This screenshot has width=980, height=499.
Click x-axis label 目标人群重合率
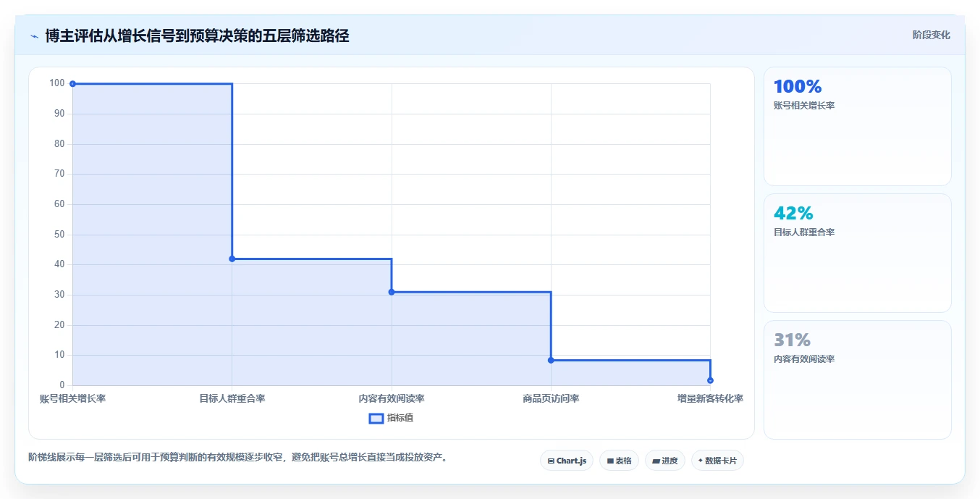(x=232, y=398)
